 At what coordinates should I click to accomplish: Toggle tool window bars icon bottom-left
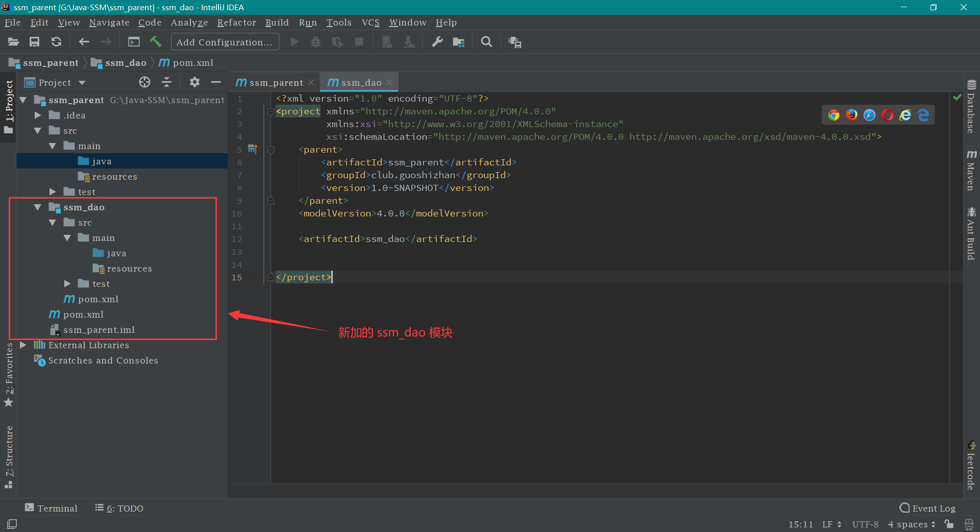click(12, 524)
